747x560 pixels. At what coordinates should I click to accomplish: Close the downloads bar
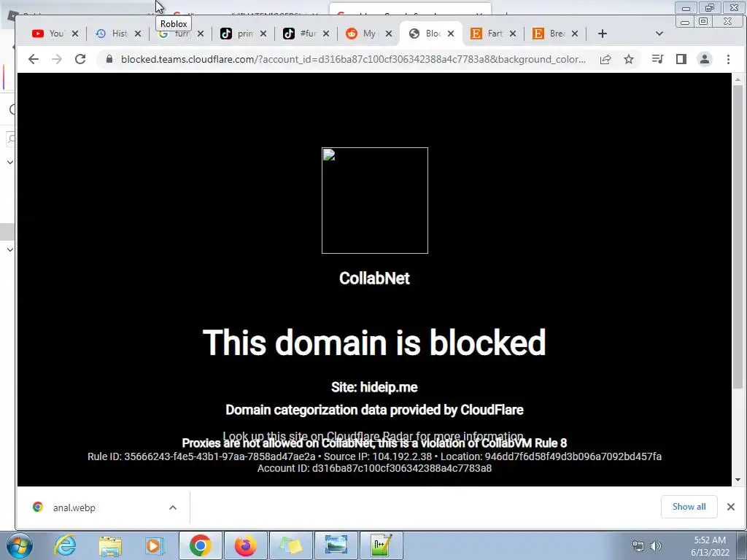pos(731,507)
